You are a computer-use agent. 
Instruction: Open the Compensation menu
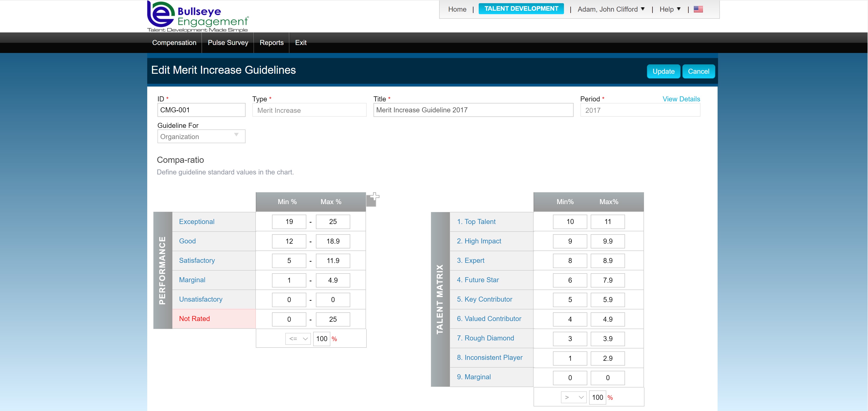click(174, 43)
